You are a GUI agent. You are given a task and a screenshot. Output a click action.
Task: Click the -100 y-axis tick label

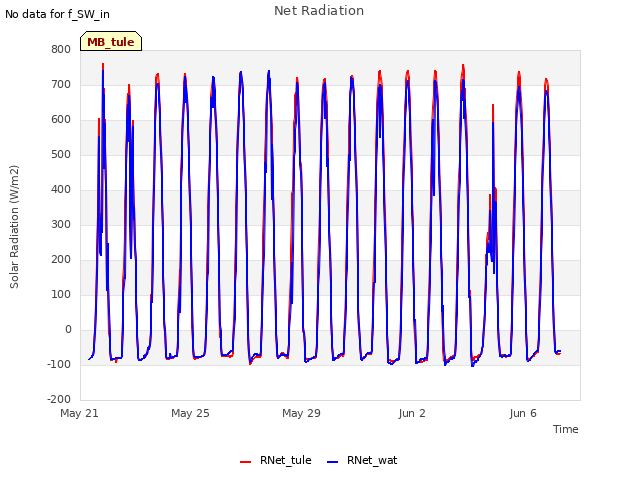pyautogui.click(x=59, y=364)
